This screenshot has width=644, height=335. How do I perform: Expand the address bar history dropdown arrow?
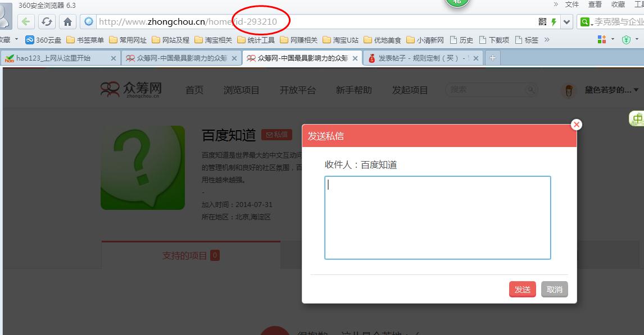(566, 22)
